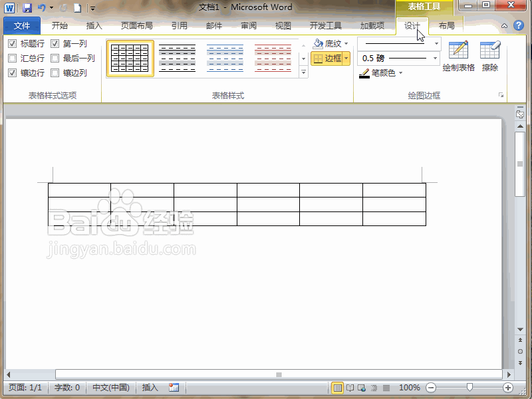
Task: Click 中文(中国) language indicator
Action: tap(111, 388)
